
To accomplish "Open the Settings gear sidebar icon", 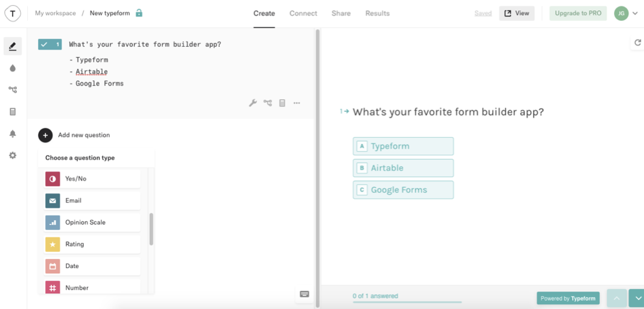I will 13,155.
